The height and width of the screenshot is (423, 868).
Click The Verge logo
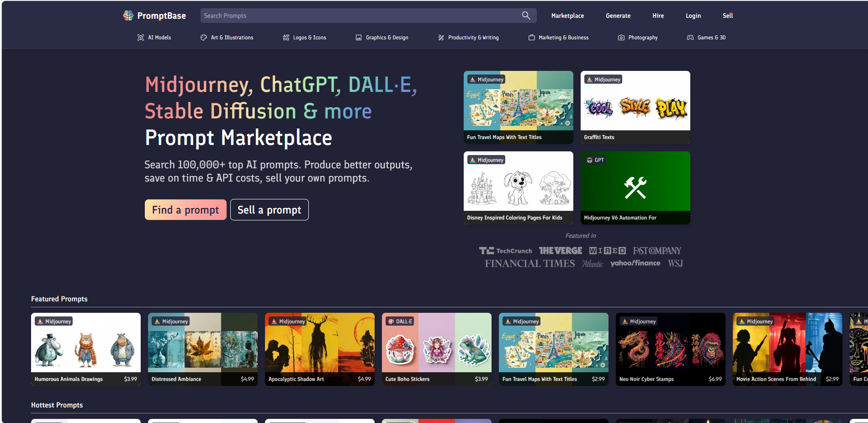tap(561, 251)
